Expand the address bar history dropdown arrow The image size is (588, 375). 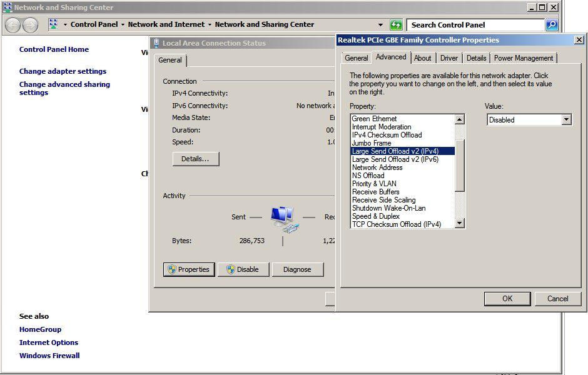(380, 25)
